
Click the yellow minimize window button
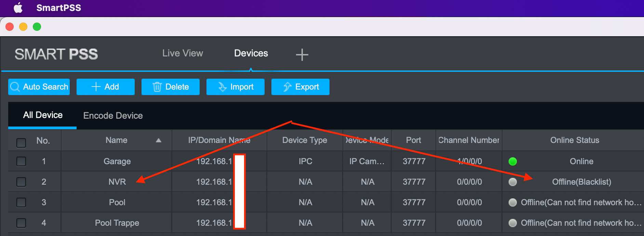click(x=23, y=27)
